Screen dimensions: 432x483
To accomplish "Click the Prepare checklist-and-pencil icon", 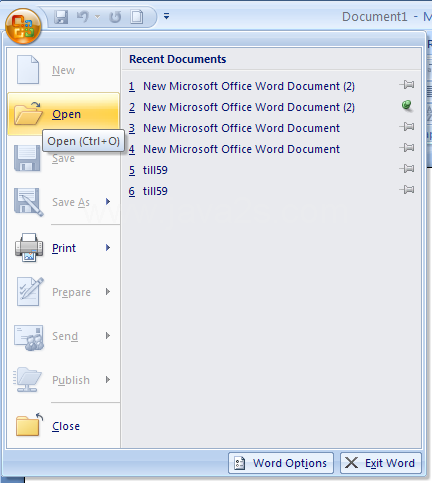I will coord(30,291).
